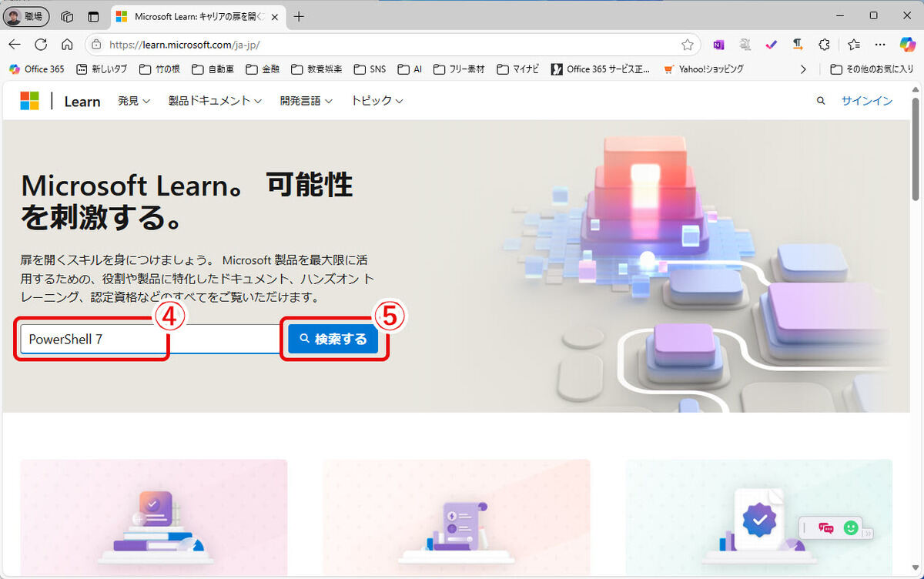Screen dimensions: 924x579
Task: Open browser settings and more menu
Action: [880, 45]
